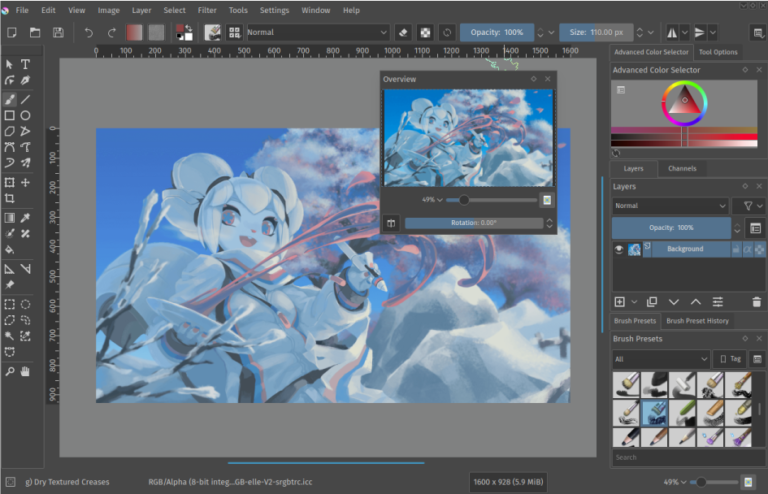Fit canvas to view in Overview

(547, 200)
